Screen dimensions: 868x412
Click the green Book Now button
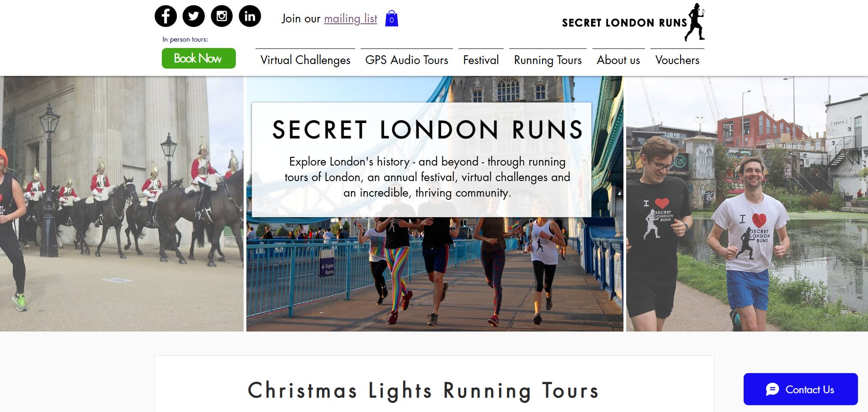198,58
